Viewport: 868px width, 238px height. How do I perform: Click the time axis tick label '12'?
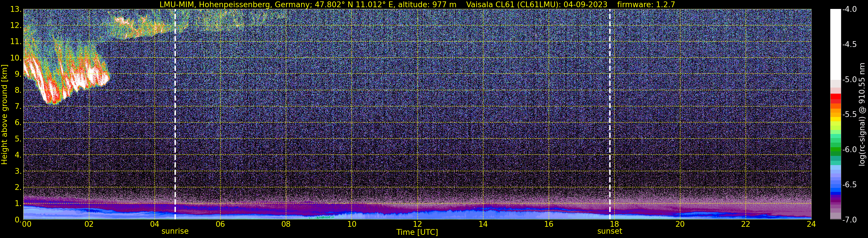point(417,224)
